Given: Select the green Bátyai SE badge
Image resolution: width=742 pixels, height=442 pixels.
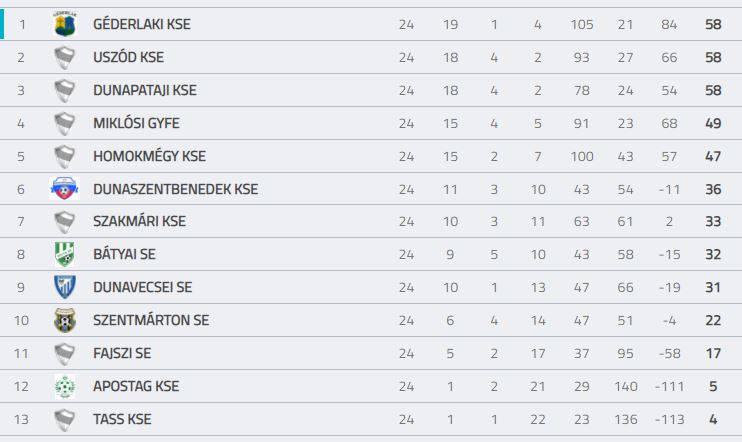Looking at the screenshot, I should coord(65,254).
